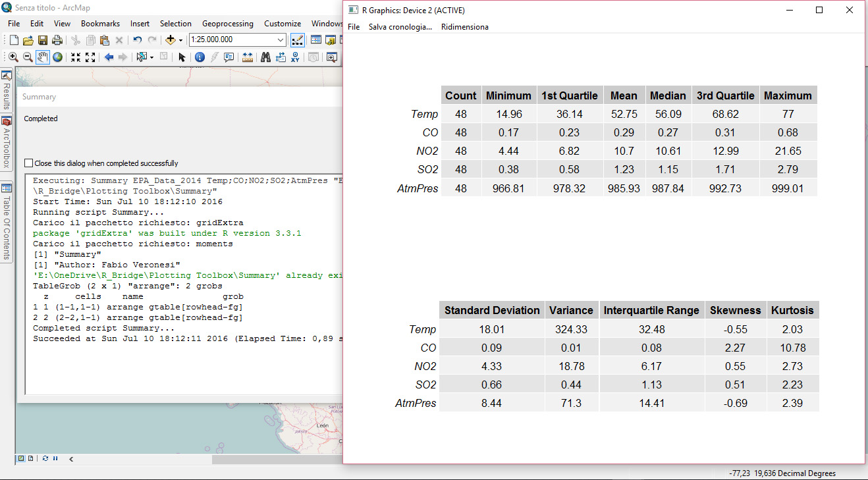Screen dimensions: 868x480
Task: Open the View menu in ArcMap
Action: (62, 24)
